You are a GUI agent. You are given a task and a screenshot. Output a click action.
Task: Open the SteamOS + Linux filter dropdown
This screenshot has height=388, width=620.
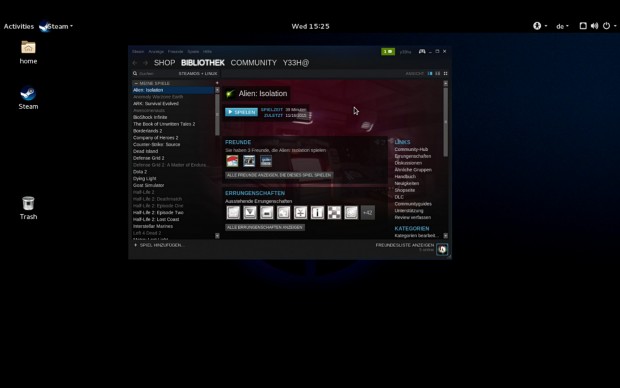tap(198, 74)
